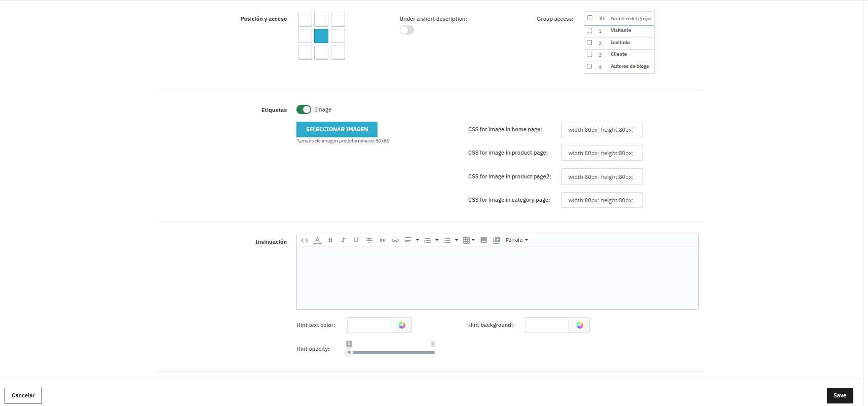Apply bold formatting in Insinuación editor
Image resolution: width=868 pixels, height=406 pixels.
click(x=330, y=240)
